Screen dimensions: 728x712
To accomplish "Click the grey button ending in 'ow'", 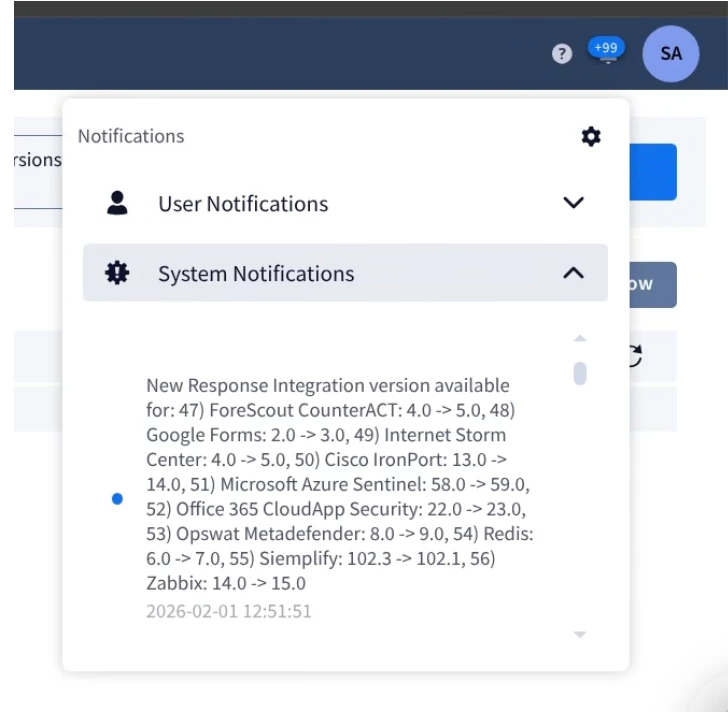I will tap(653, 285).
